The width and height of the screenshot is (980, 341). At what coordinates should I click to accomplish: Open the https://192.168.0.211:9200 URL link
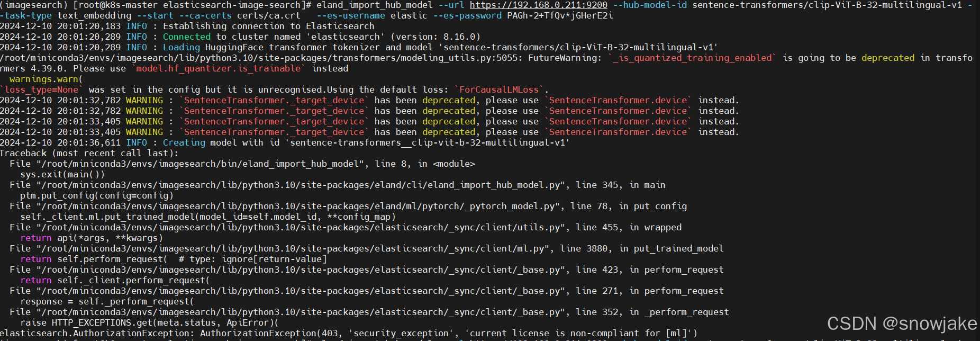pos(539,5)
